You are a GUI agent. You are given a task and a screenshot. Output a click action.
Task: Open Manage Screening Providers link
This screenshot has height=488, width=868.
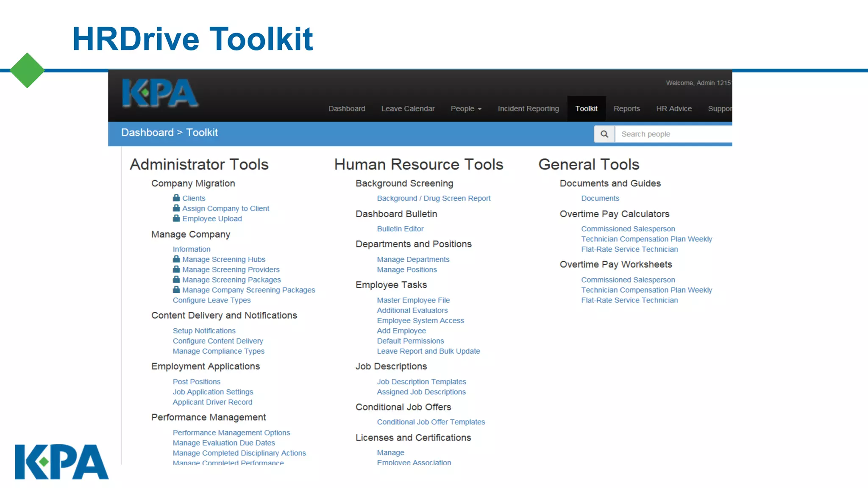231,269
